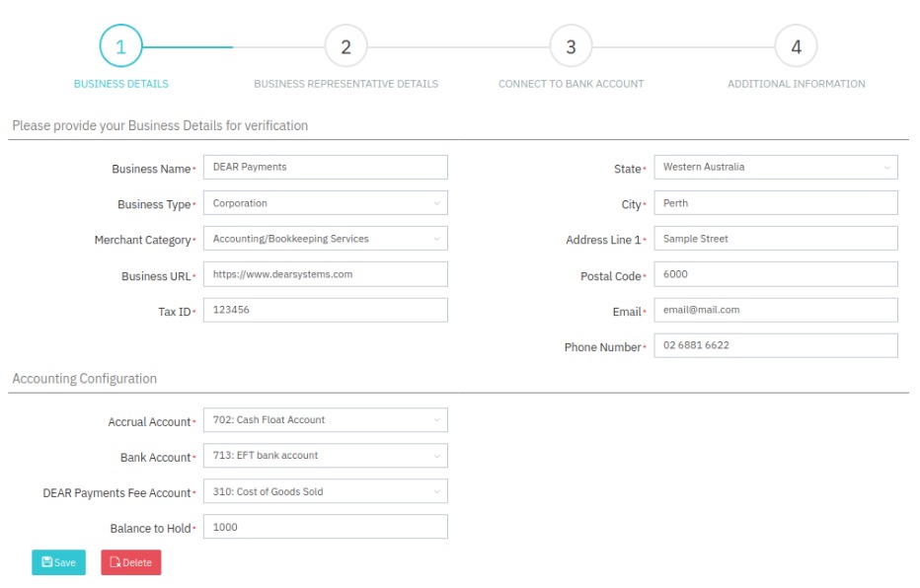Click the Balance to Hold label
The height and width of the screenshot is (588, 920).
(151, 528)
